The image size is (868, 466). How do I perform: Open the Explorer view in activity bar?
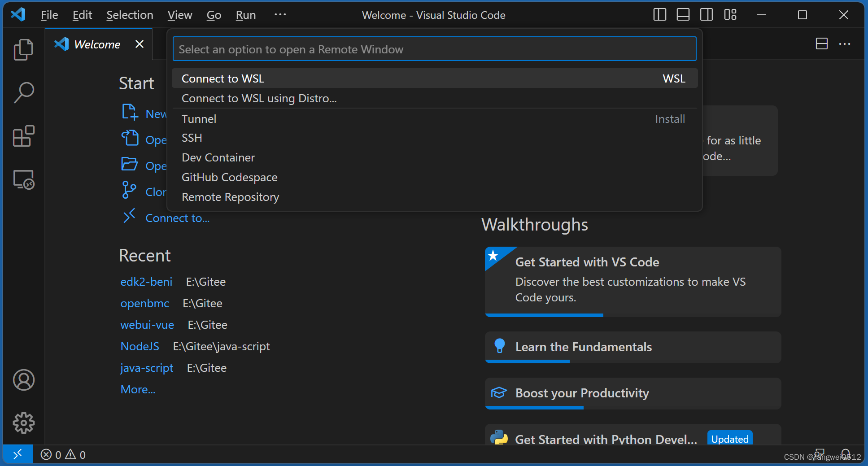tap(23, 49)
